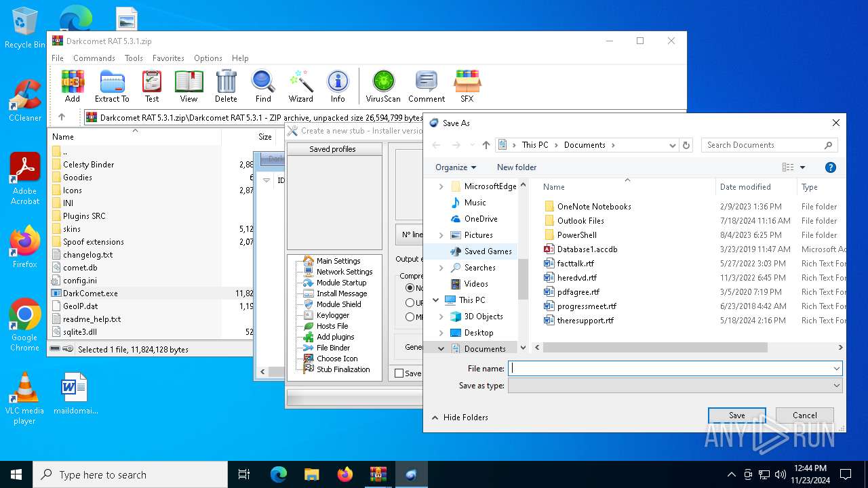Viewport: 868px width, 488px height.
Task: Run Test on the archive
Action: pyautogui.click(x=152, y=86)
